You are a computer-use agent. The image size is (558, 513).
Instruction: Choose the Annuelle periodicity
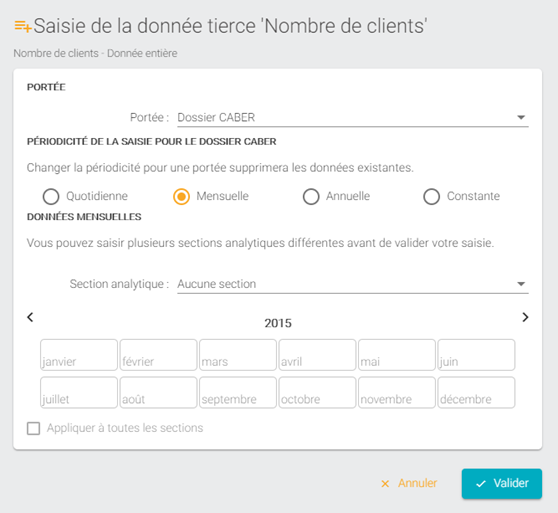pyautogui.click(x=311, y=196)
